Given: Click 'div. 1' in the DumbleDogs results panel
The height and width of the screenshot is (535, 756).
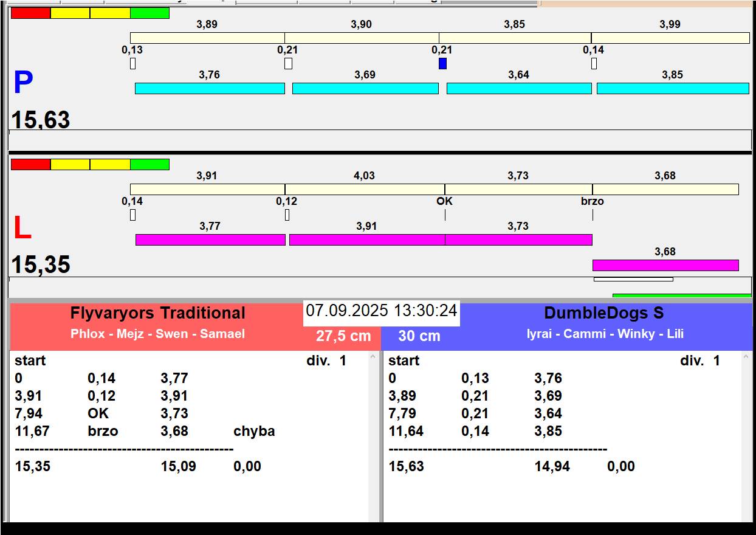Looking at the screenshot, I should coord(700,361).
